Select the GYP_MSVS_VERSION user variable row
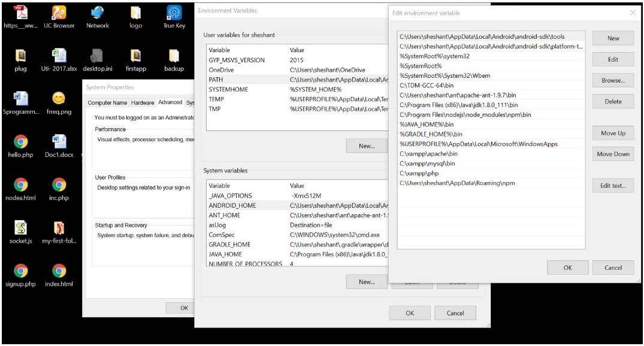This screenshot has width=644, height=346. [x=237, y=60]
